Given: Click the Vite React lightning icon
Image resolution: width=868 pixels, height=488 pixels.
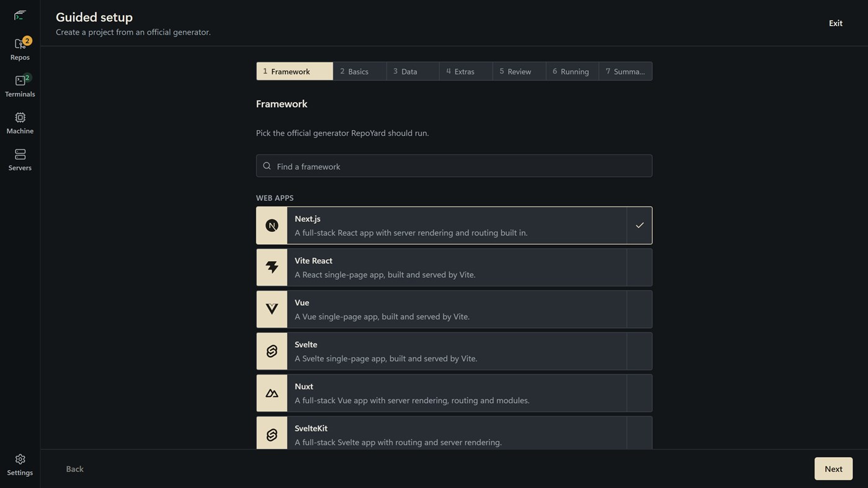Looking at the screenshot, I should [272, 267].
